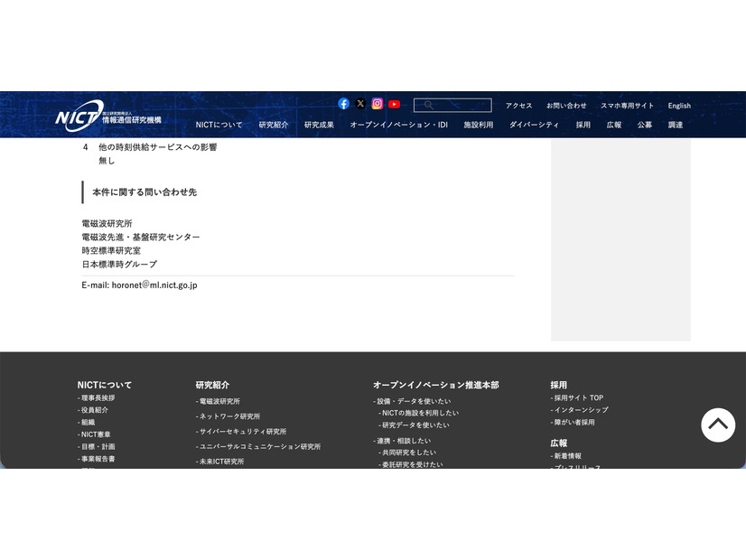Image resolution: width=746 pixels, height=560 pixels.
Task: Open the Instagram icon
Action: [x=378, y=104]
